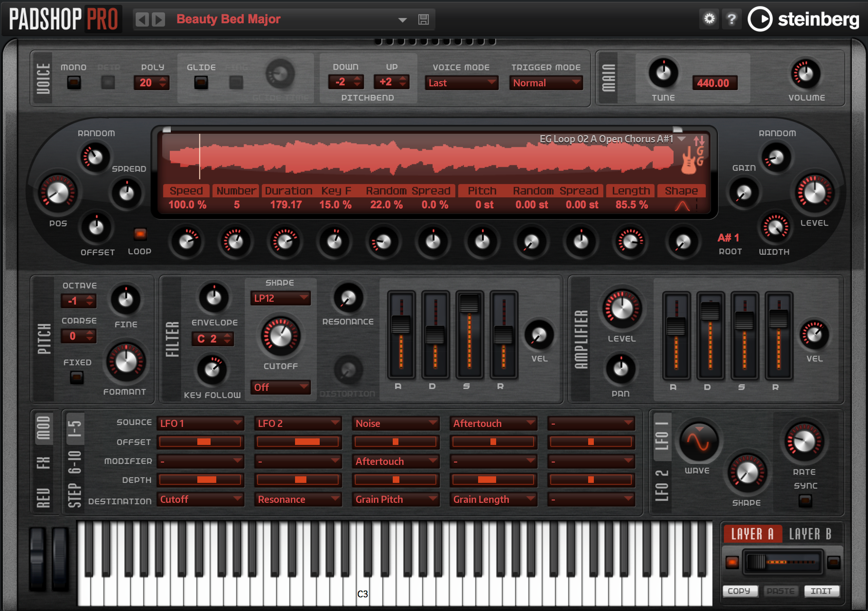The height and width of the screenshot is (611, 868).
Task: Disable the grain Loop button
Action: coord(140,234)
